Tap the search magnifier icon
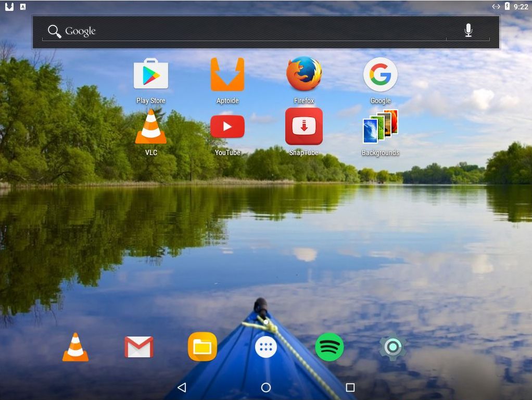532x400 pixels. (x=54, y=32)
